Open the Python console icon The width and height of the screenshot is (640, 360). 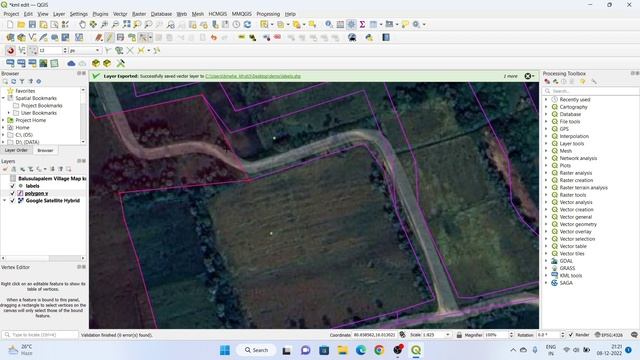click(369, 38)
